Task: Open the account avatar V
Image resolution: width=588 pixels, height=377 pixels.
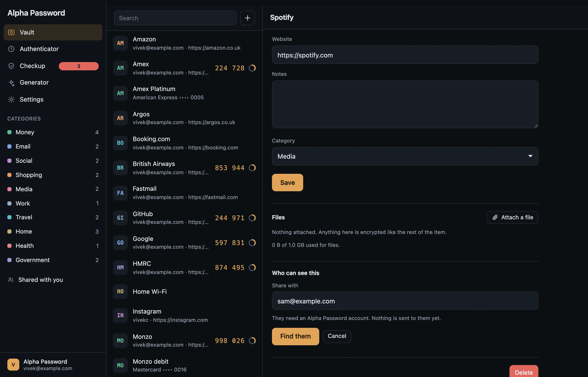Action: click(13, 365)
